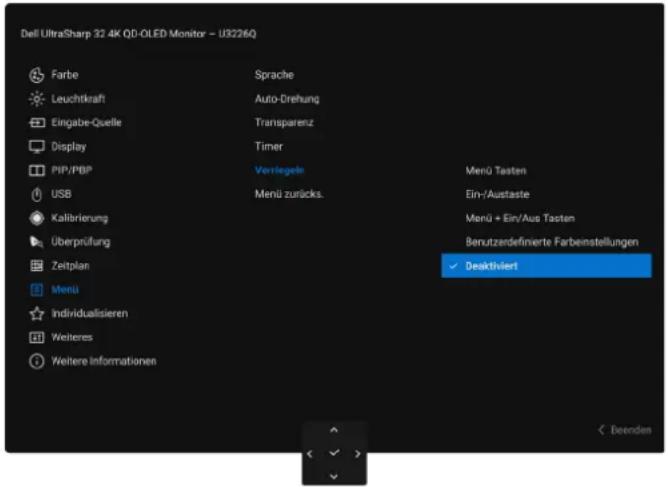Click the blue Menü icon
Viewport: 668px width, 487px height.
(37, 290)
